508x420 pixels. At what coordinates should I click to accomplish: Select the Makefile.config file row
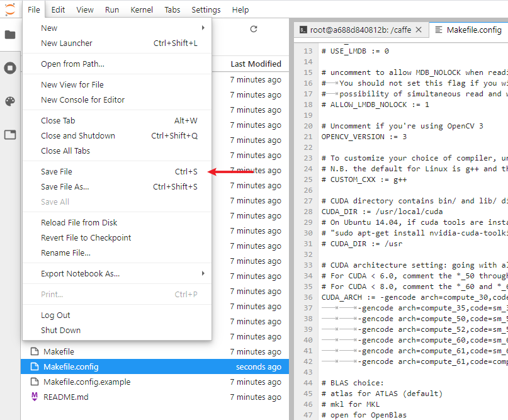tap(155, 366)
